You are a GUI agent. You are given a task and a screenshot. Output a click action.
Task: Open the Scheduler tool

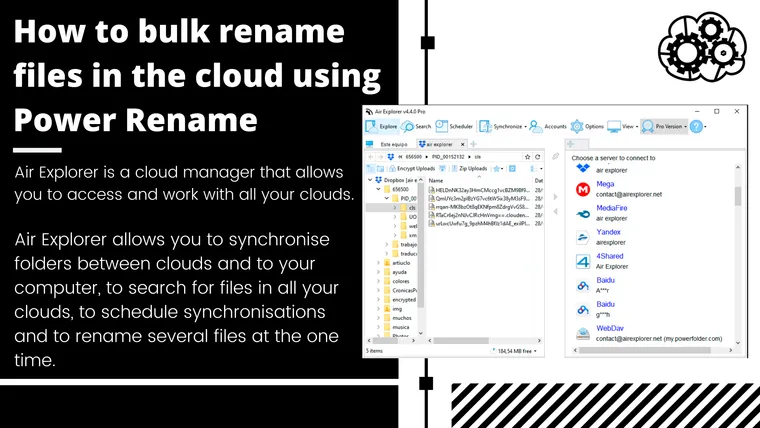pos(454,127)
